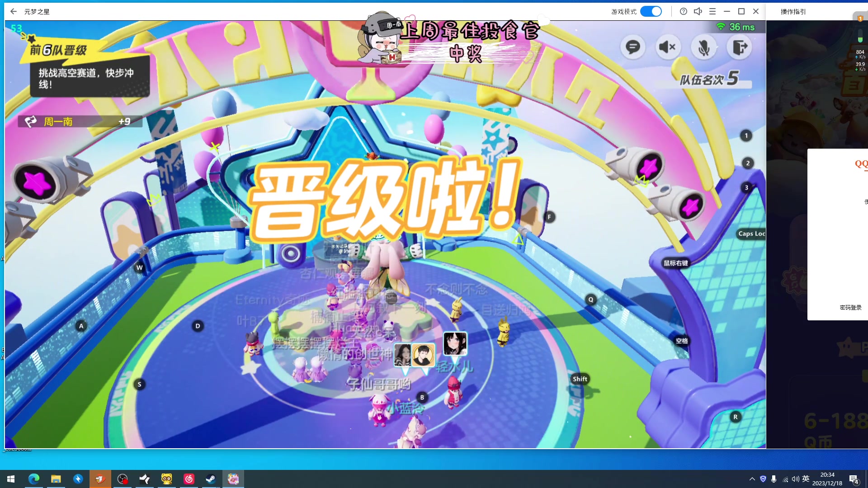This screenshot has height=488, width=868.
Task: Open NetEase Cloud Music taskbar icon
Action: [189, 479]
